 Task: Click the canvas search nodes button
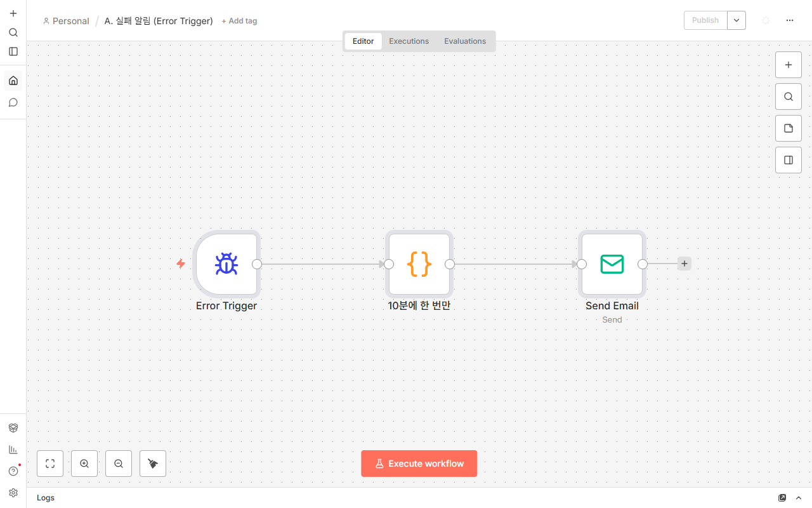click(789, 97)
